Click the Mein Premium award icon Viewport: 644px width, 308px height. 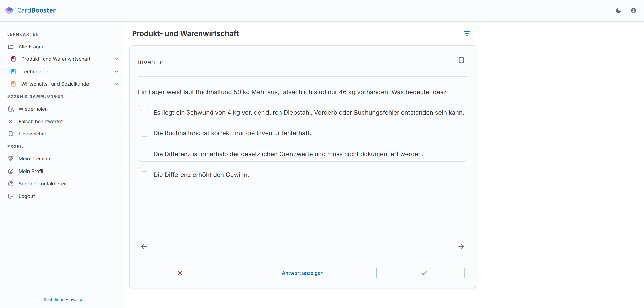click(11, 159)
